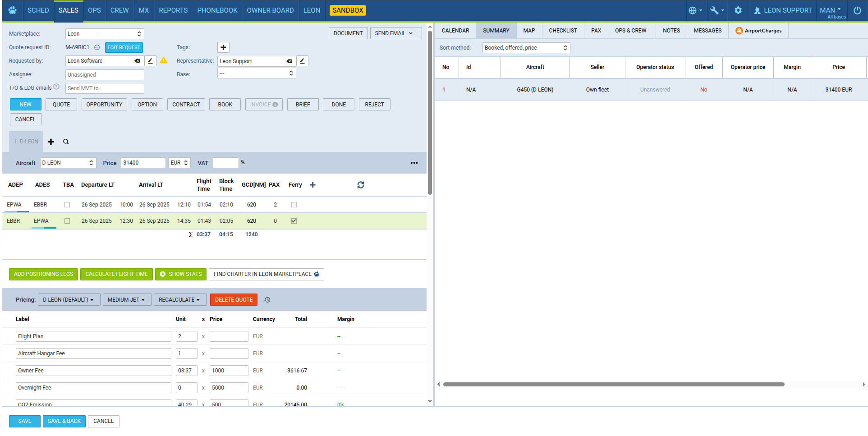
Task: Click the DELETE QUOTE button
Action: [x=234, y=300]
